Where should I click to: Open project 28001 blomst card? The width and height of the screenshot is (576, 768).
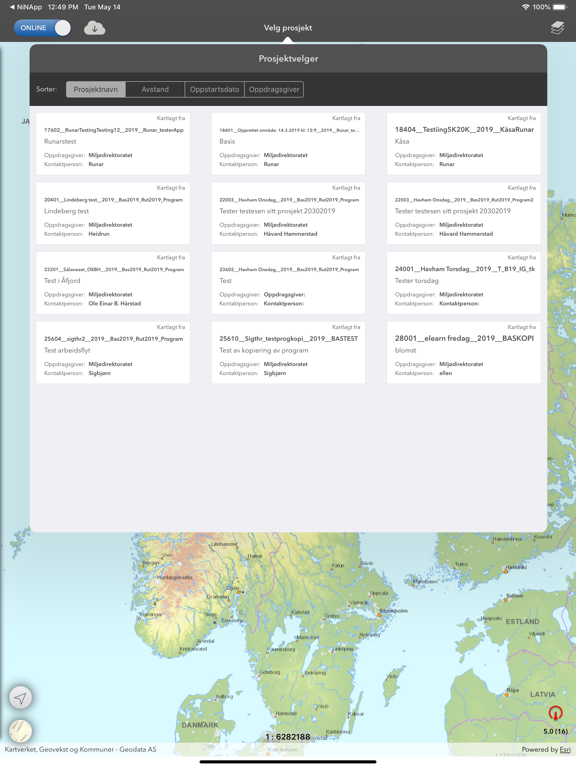click(464, 352)
